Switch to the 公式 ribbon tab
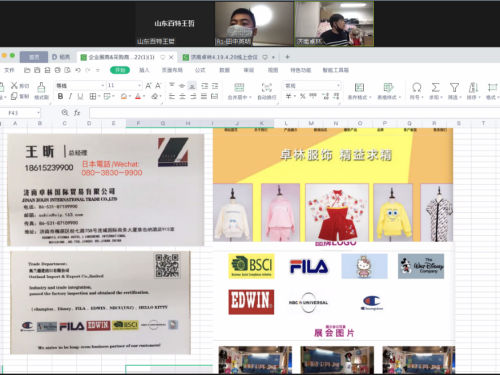Viewport: 500px width, 375px height. click(200, 70)
